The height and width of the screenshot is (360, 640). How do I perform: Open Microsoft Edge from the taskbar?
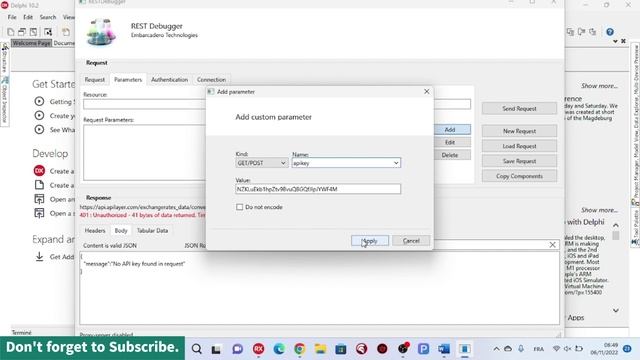[x=279, y=349]
